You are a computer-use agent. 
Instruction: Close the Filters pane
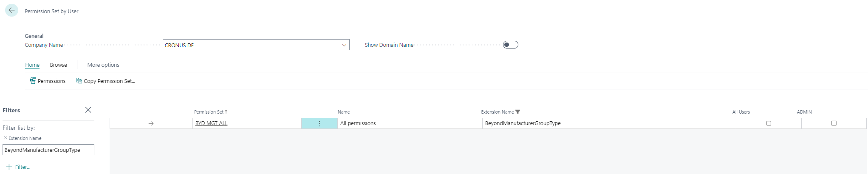point(88,110)
